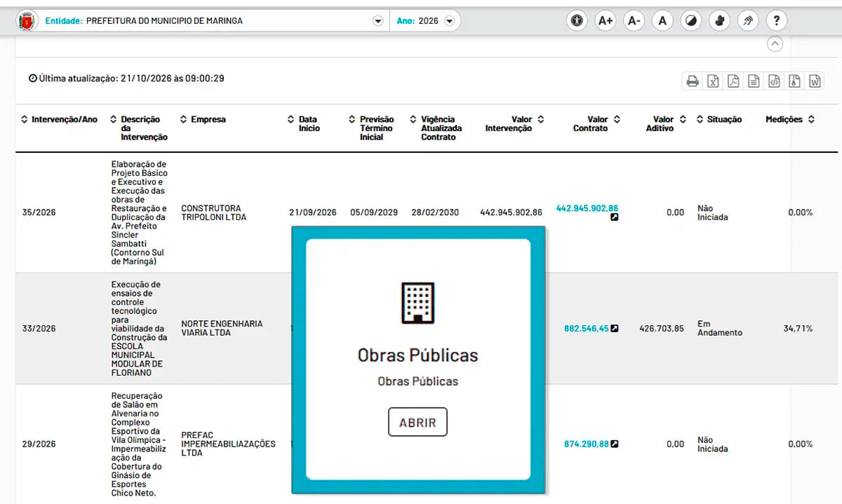Open the Ano year dropdown

click(449, 21)
